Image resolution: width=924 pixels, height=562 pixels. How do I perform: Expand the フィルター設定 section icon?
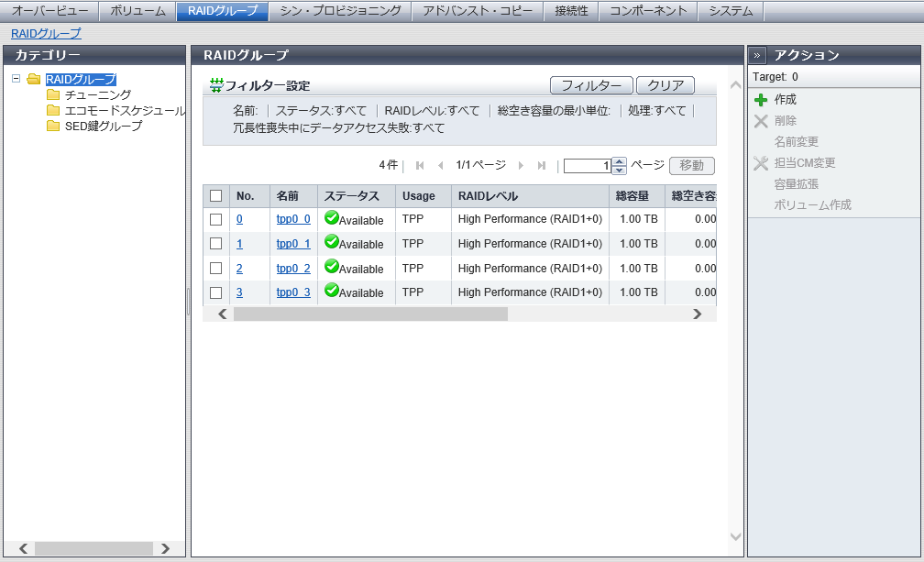click(x=216, y=85)
